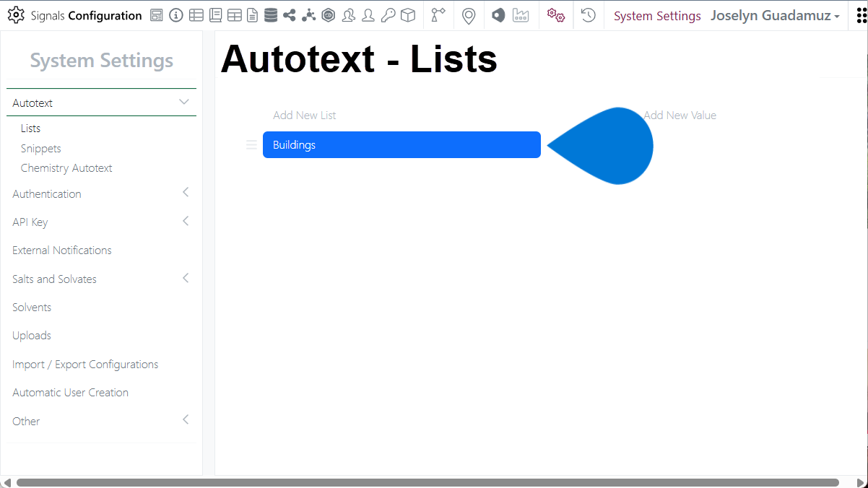The width and height of the screenshot is (868, 488).
Task: Click the info circle icon in toolbar
Action: tap(176, 15)
